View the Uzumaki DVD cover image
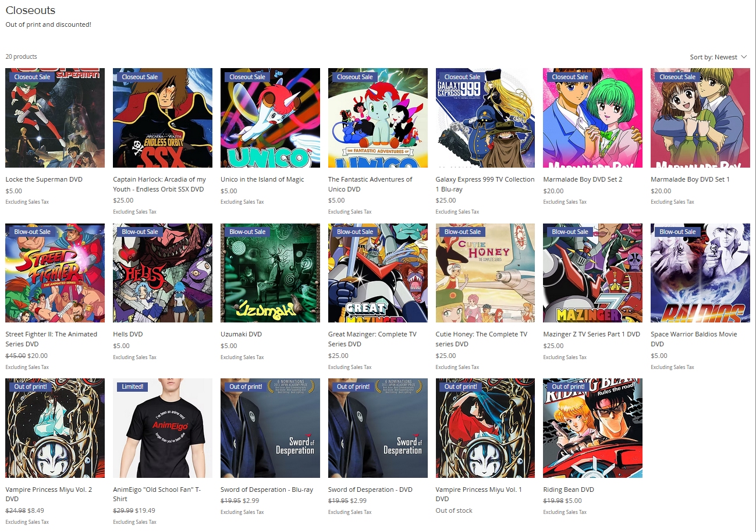 pos(270,273)
